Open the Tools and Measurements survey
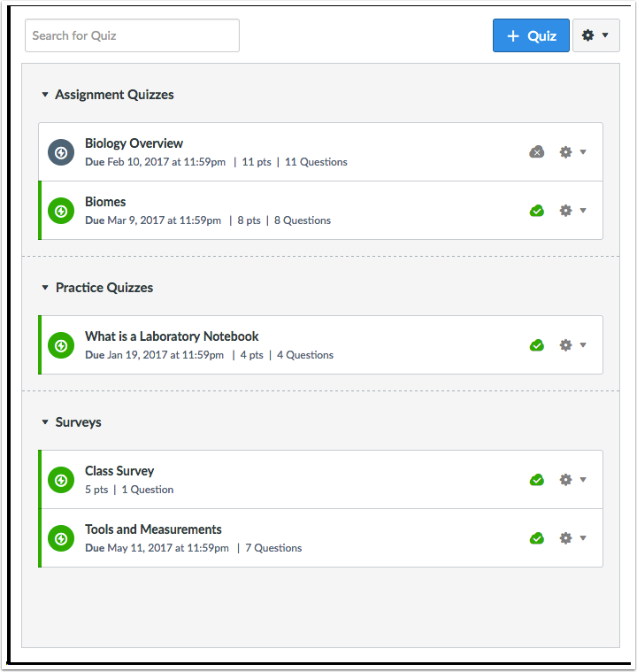 coord(153,529)
